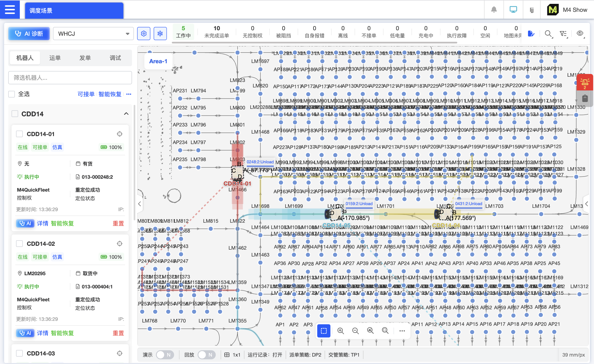
Task: Click the map search magnifier icon
Action: (x=548, y=34)
